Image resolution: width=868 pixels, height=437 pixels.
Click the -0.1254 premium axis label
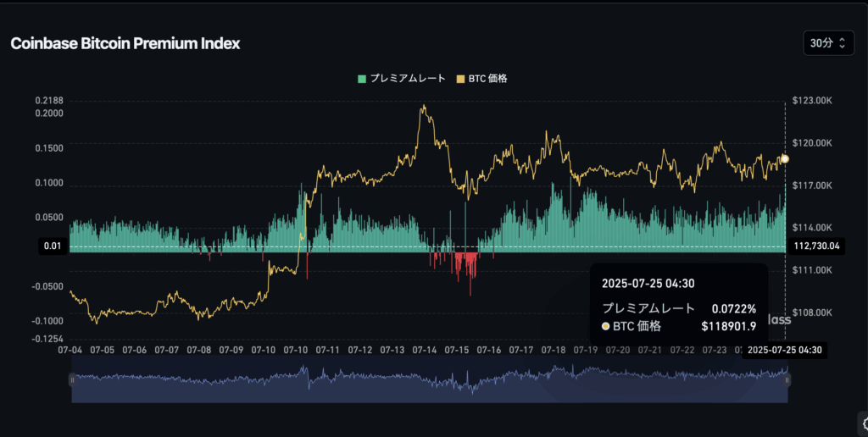pos(47,339)
